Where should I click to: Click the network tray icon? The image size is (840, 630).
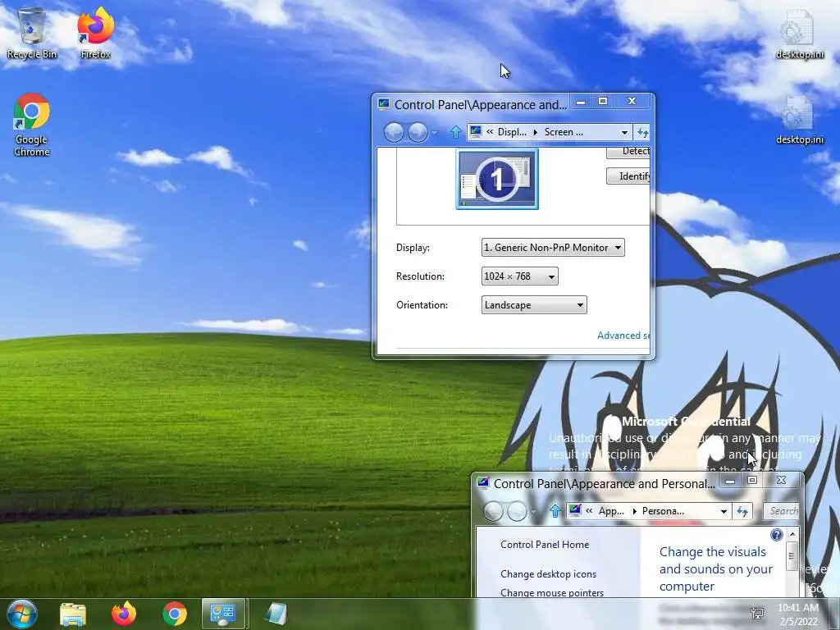pos(757,614)
